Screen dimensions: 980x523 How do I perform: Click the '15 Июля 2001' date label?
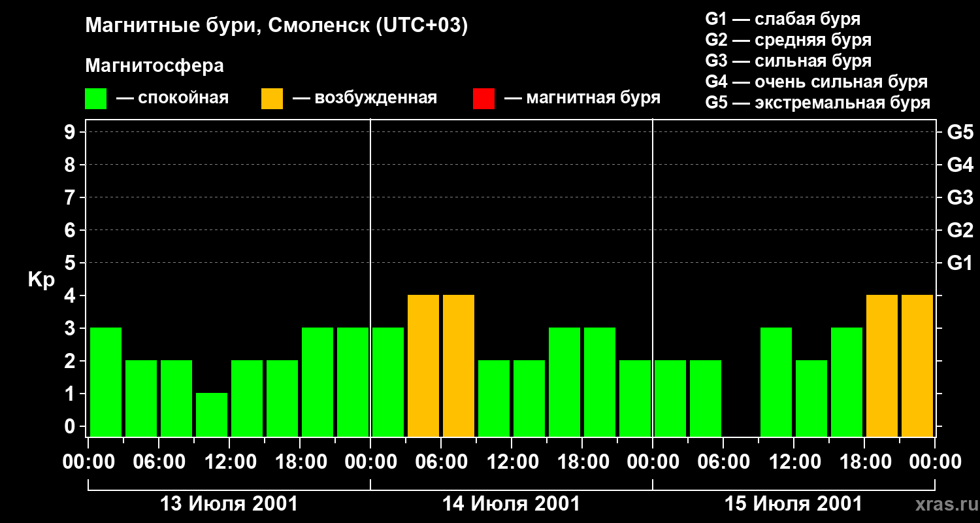(x=793, y=504)
